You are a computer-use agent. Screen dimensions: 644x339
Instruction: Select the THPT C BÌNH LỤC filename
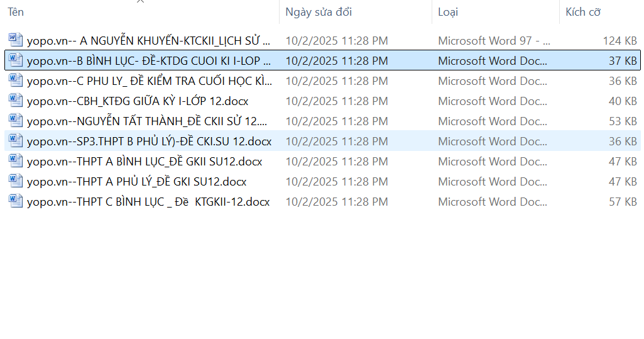(x=148, y=202)
